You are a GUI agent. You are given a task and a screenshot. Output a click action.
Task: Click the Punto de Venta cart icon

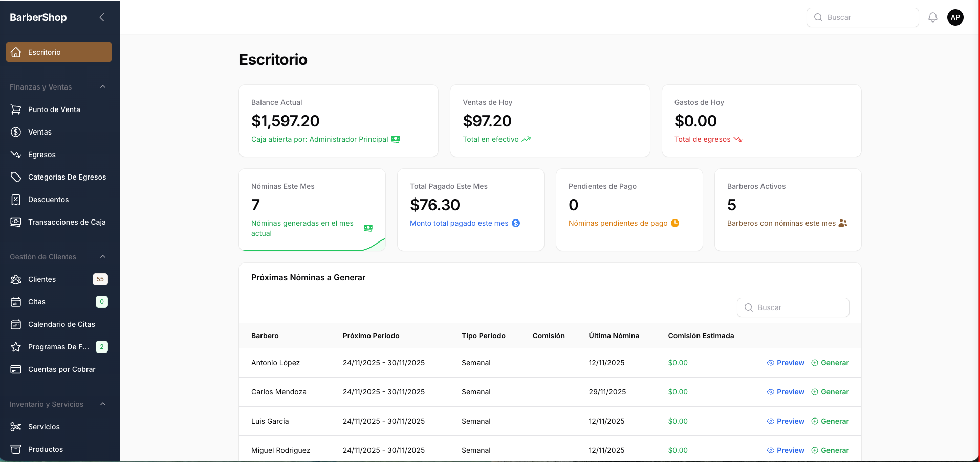point(16,109)
